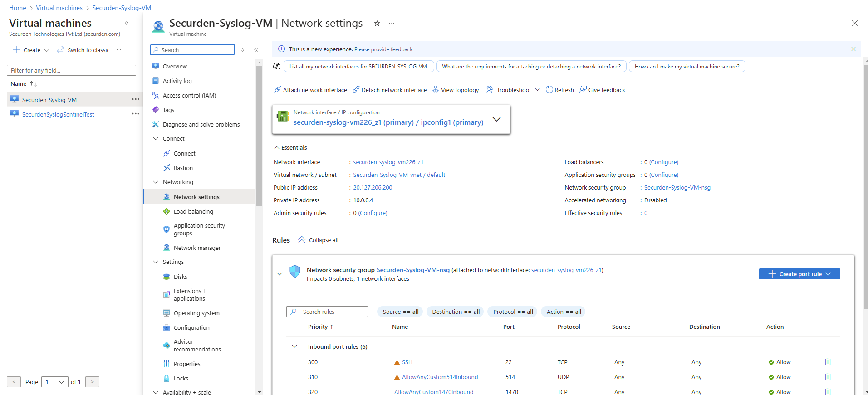Click the Protocol == all filter
868x395 pixels.
tap(513, 312)
